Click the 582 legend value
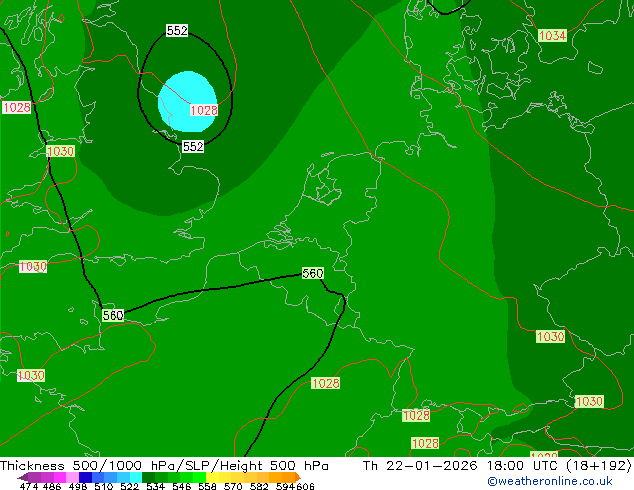The height and width of the screenshot is (490, 634). pos(259,486)
